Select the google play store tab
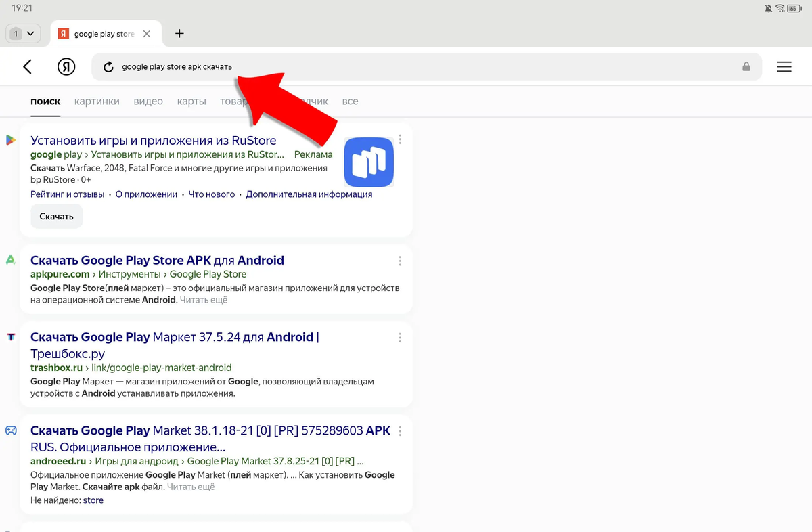 click(105, 34)
